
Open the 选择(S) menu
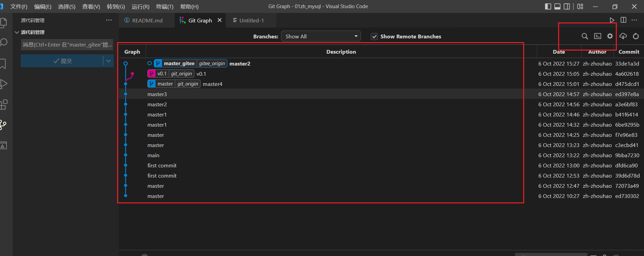67,6
